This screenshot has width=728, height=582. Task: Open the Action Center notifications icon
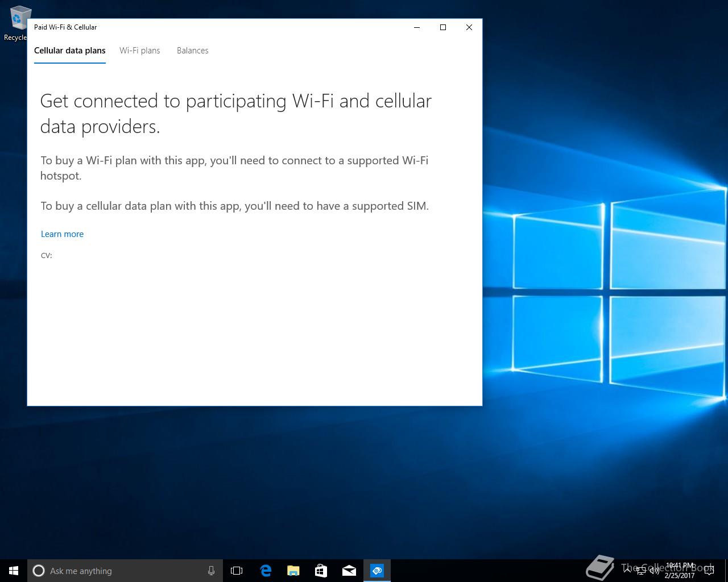[x=710, y=571]
